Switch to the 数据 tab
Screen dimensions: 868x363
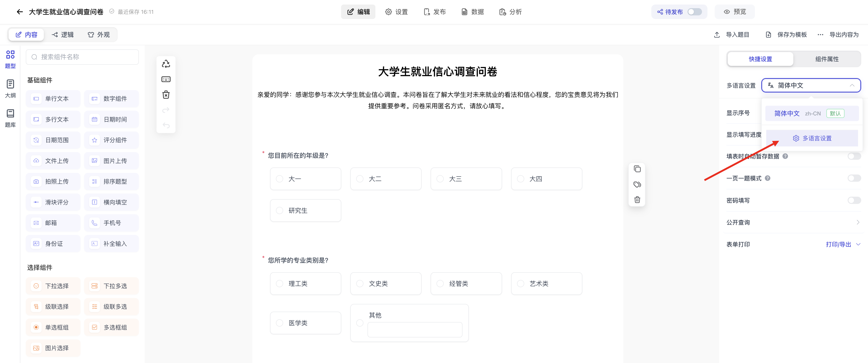click(x=472, y=12)
